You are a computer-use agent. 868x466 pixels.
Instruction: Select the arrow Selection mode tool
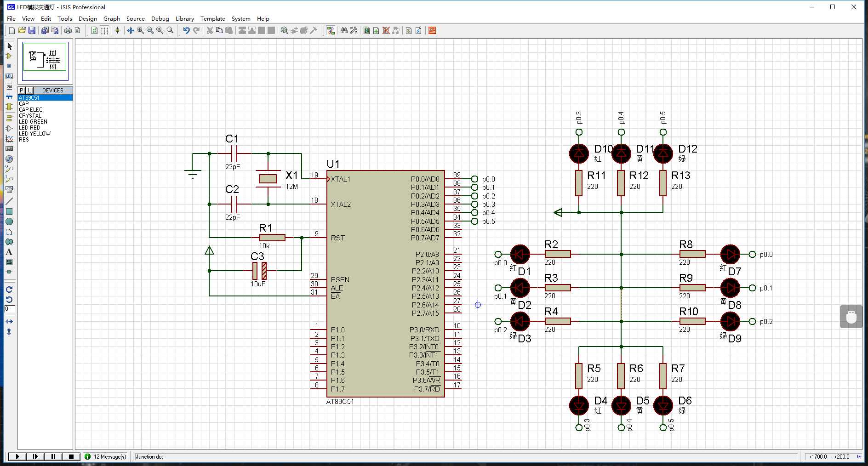[9, 46]
